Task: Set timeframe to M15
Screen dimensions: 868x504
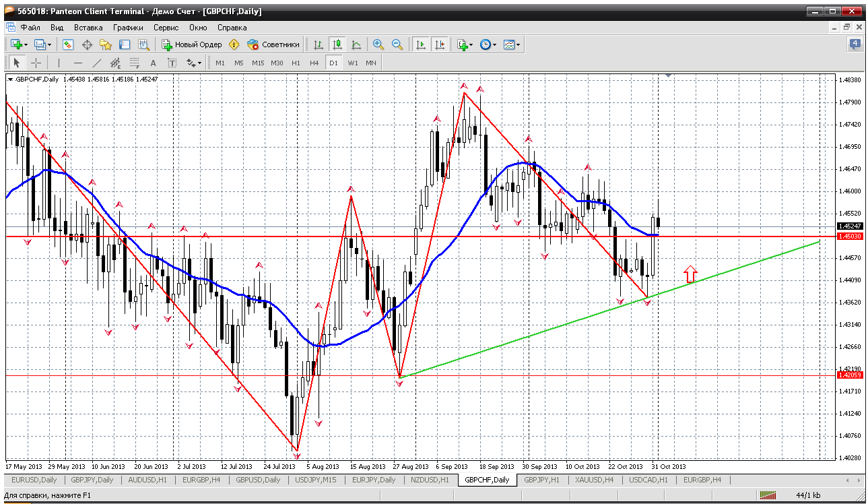Action: [x=258, y=63]
